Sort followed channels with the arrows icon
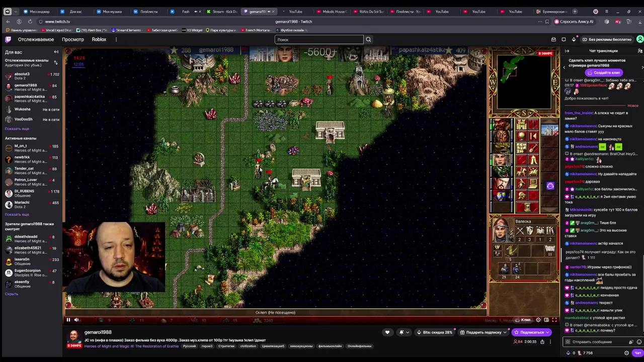The width and height of the screenshot is (644, 362). [56, 62]
